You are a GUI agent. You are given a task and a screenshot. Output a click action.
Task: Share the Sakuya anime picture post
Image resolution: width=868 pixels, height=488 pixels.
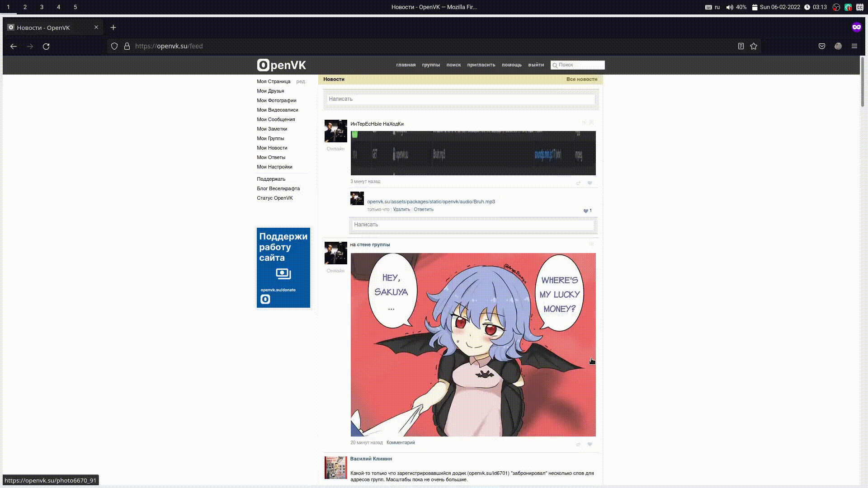coord(578,444)
